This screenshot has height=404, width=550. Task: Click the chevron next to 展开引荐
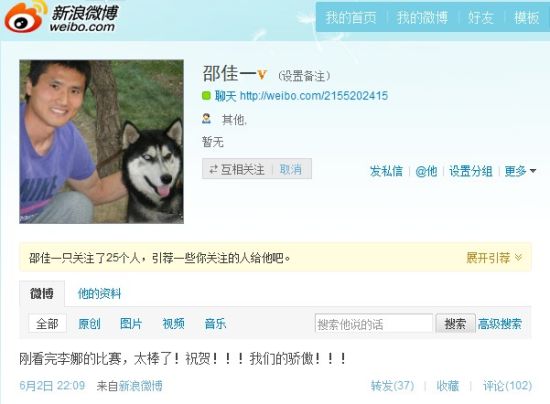518,258
